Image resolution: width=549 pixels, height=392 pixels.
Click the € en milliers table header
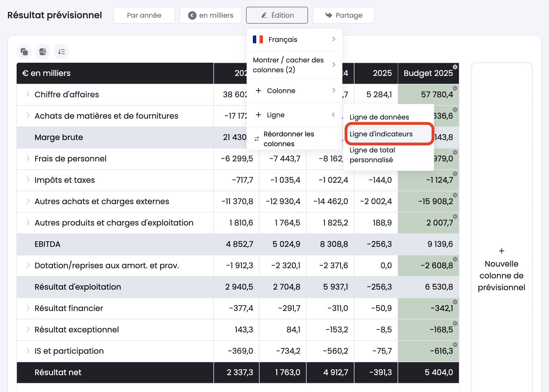tap(115, 73)
